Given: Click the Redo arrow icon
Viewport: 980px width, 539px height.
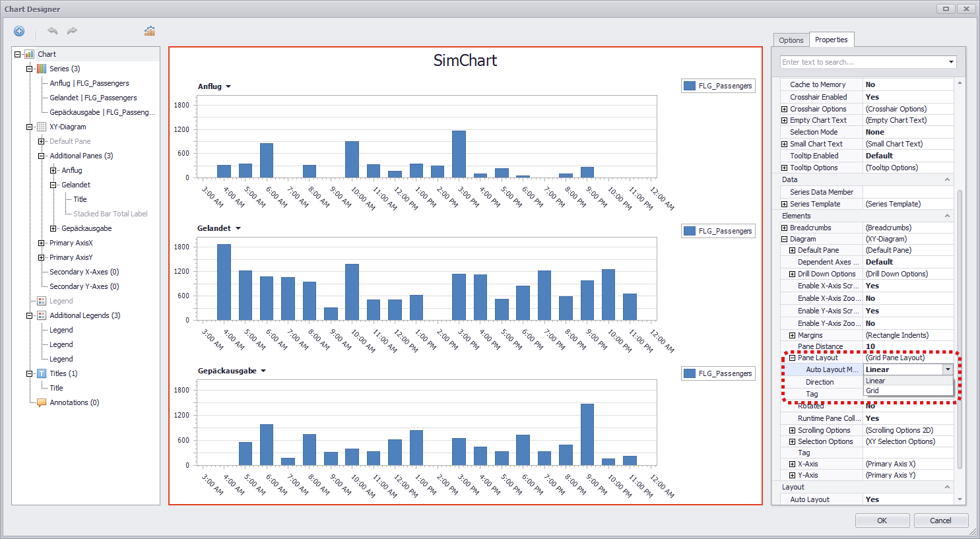Looking at the screenshot, I should pyautogui.click(x=71, y=31).
